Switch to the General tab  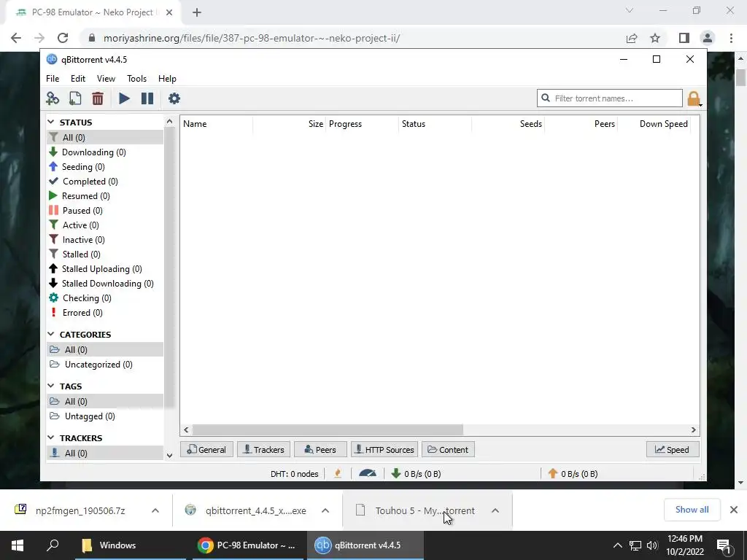pyautogui.click(x=206, y=449)
